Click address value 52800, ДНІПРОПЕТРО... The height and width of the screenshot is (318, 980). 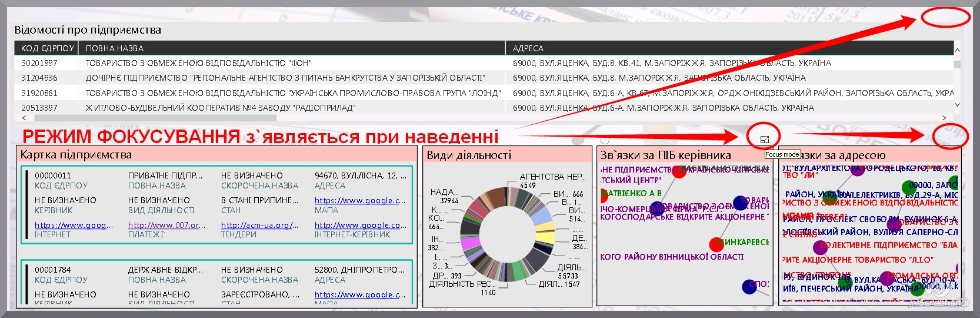point(359,270)
